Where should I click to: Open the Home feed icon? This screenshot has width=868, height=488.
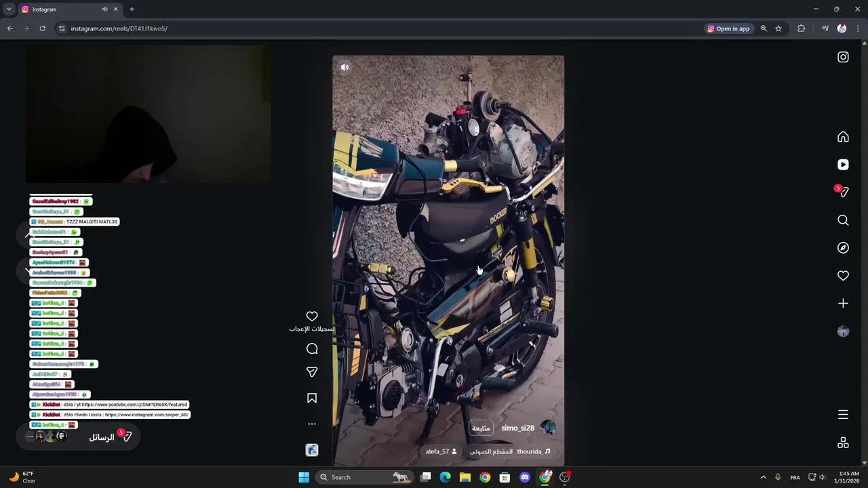[843, 137]
